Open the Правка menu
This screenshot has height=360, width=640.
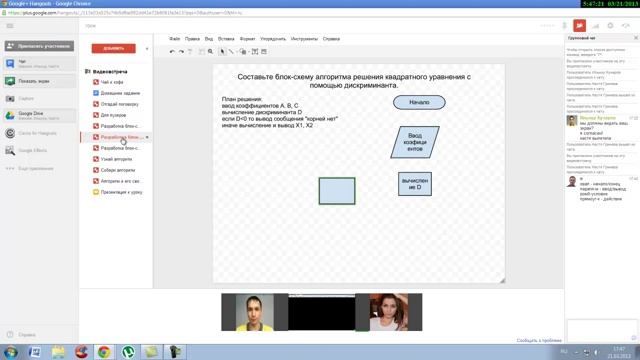[x=192, y=39]
